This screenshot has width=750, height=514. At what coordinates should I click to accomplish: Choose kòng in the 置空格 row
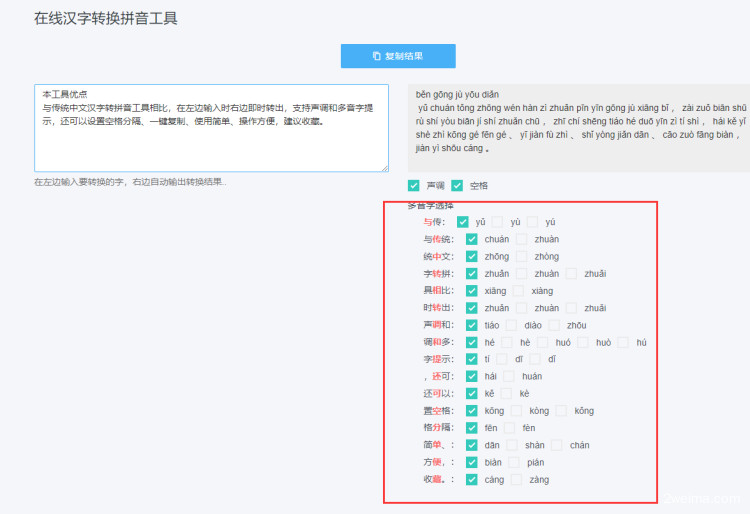click(517, 411)
